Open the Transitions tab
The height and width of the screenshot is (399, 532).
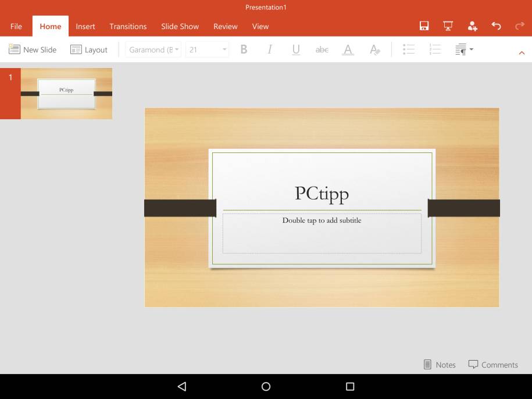point(128,27)
